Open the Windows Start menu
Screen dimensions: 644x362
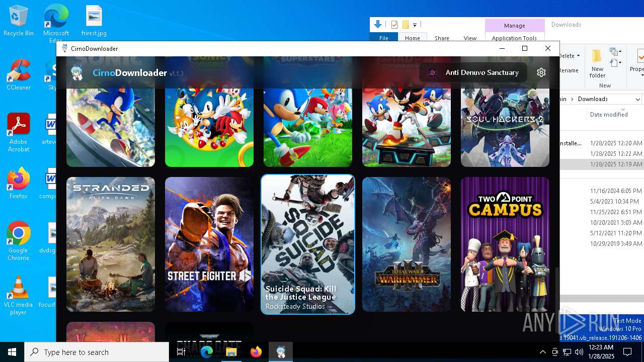[12, 352]
